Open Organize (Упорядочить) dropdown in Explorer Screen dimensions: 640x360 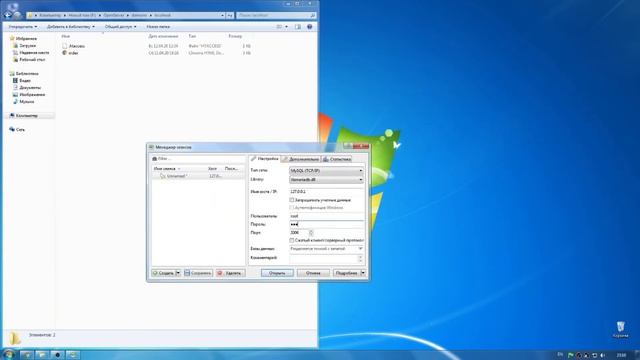tap(23, 27)
